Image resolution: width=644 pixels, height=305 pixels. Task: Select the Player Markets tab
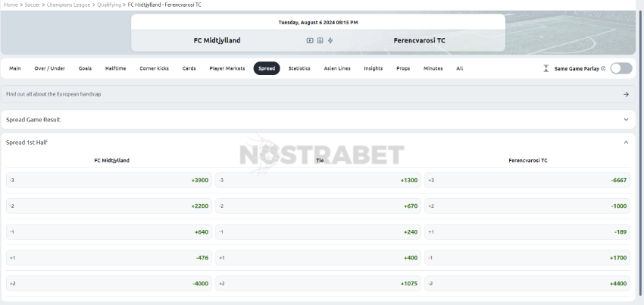[x=227, y=68]
